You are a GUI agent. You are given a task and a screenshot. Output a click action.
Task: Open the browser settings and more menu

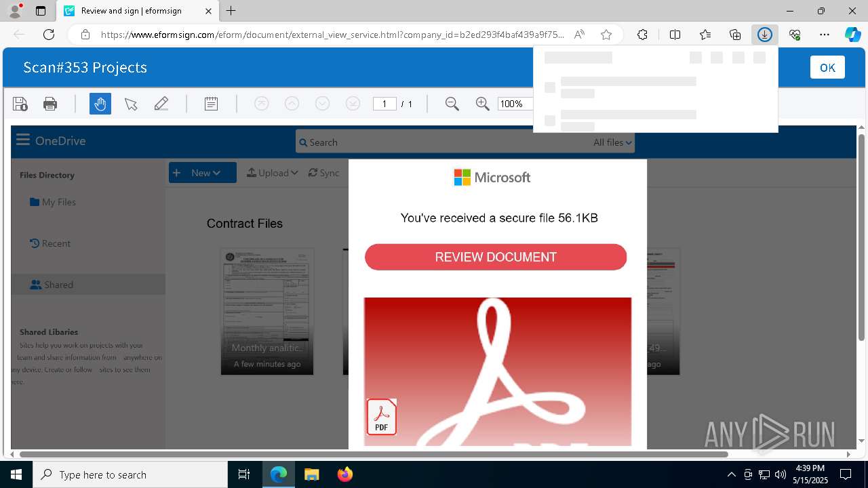pos(825,35)
